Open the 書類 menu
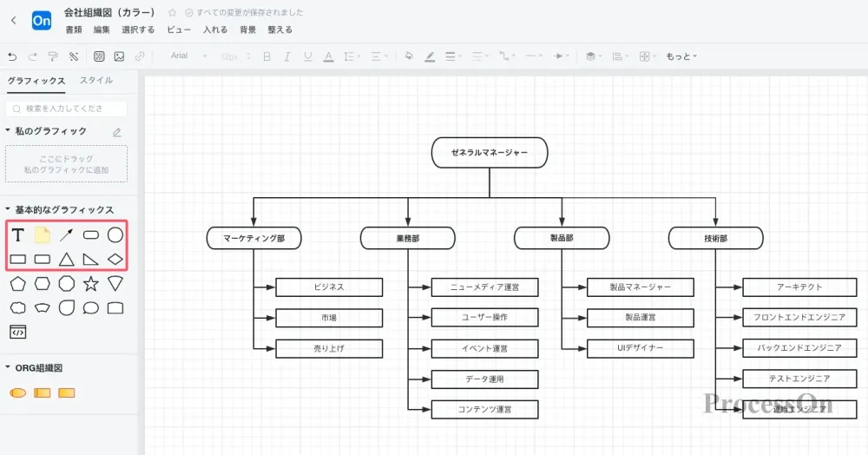This screenshot has width=868, height=455. coord(74,30)
